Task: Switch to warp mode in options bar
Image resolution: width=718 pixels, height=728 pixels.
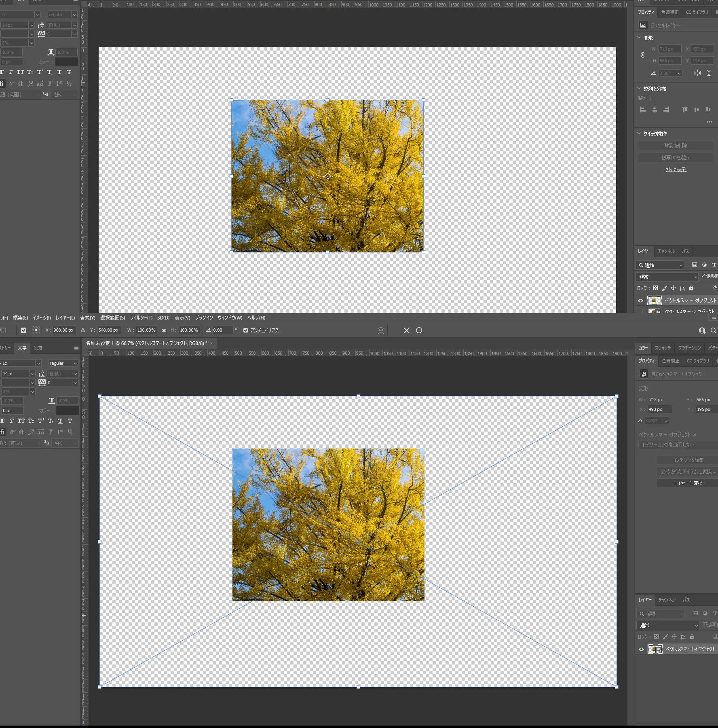Action: [x=381, y=330]
